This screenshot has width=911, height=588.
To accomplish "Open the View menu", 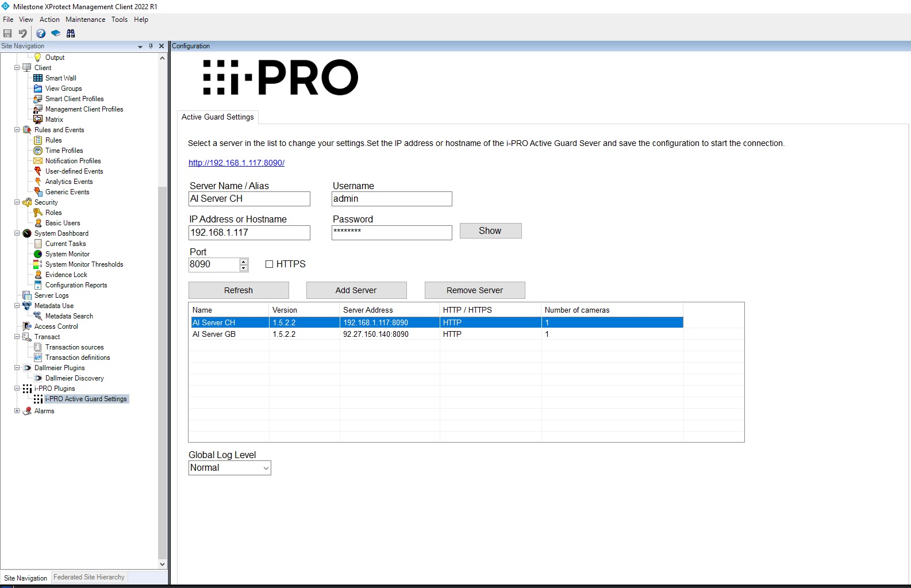I will click(26, 20).
